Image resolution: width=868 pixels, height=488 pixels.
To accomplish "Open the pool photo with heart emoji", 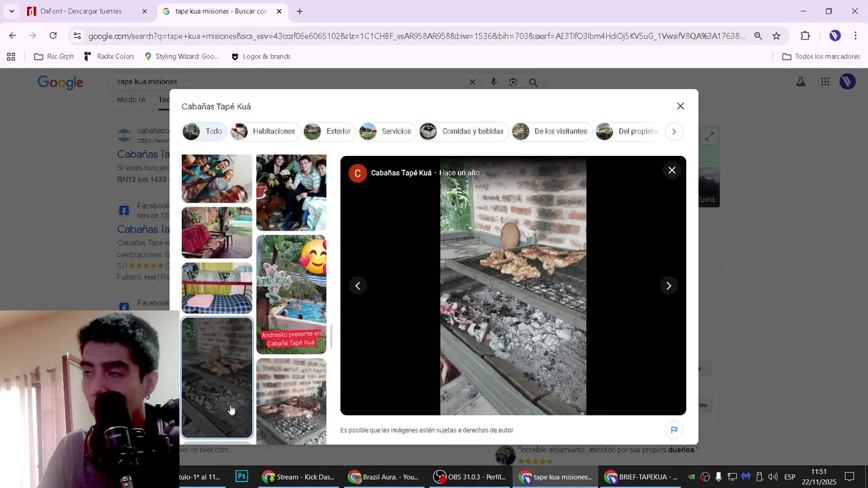I will (x=291, y=294).
